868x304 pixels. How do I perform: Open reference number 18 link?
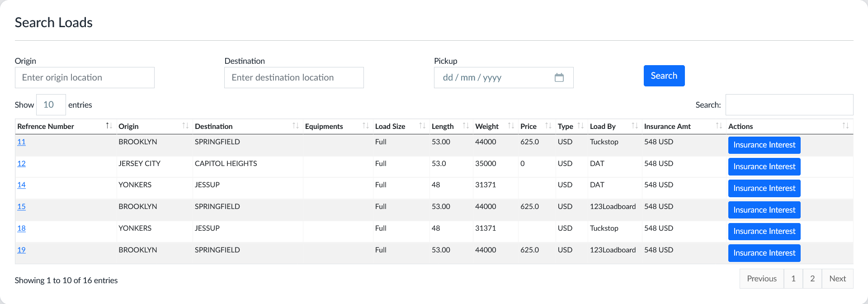click(x=21, y=228)
